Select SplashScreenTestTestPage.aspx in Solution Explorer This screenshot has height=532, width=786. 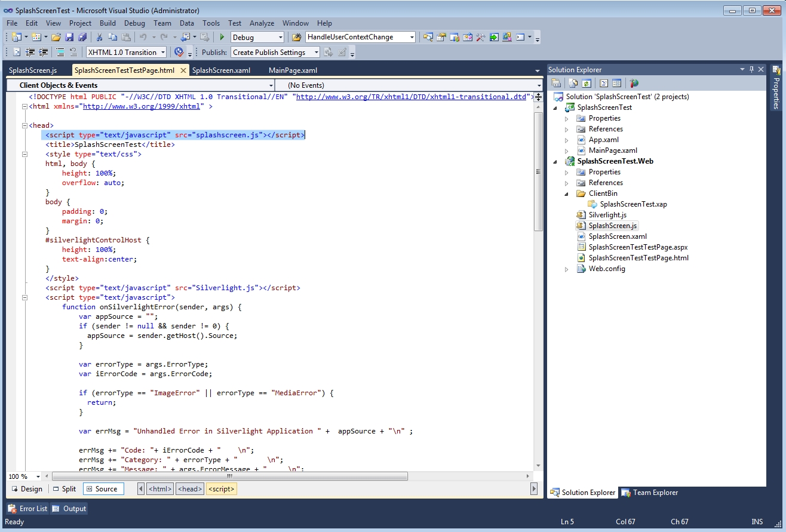(x=638, y=247)
